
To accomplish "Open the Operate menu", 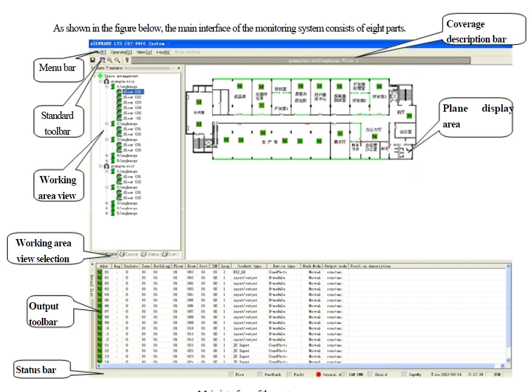I will (x=121, y=52).
